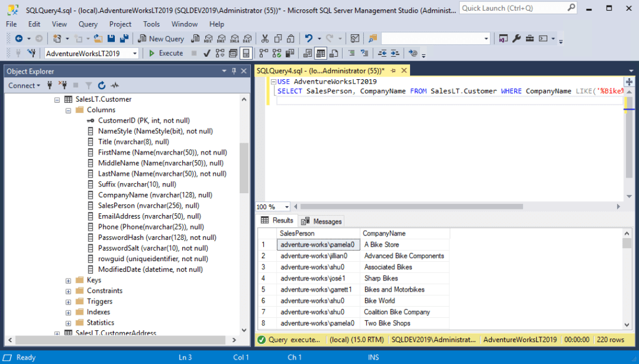The image size is (639, 364).
Task: Parse the query with the checkmark icon
Action: click(x=207, y=54)
